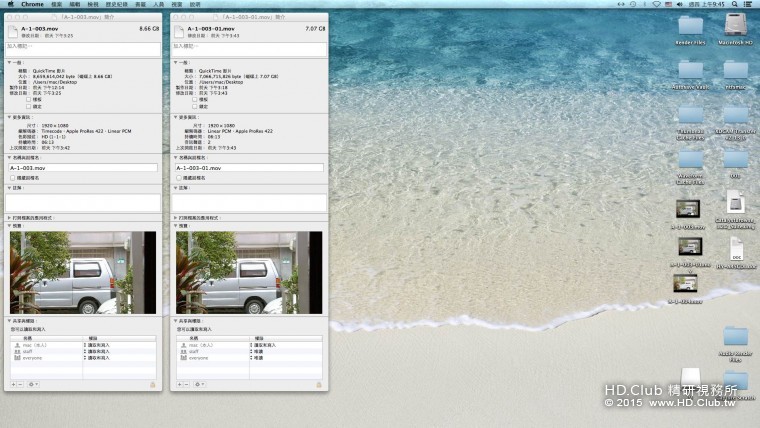Click add (+) permission button in left info window
The width and height of the screenshot is (760, 428).
[x=14, y=383]
